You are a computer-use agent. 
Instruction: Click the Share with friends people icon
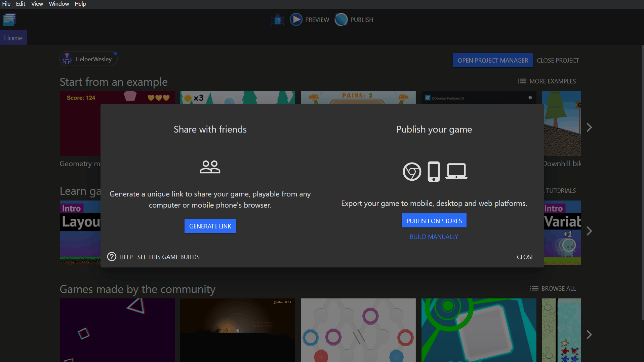click(x=210, y=167)
